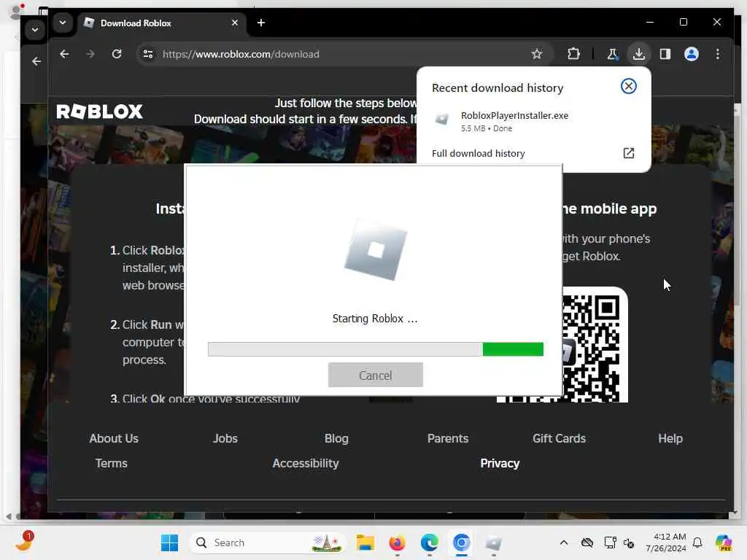Select the Download Roblox tab
747x560 pixels.
click(x=160, y=23)
